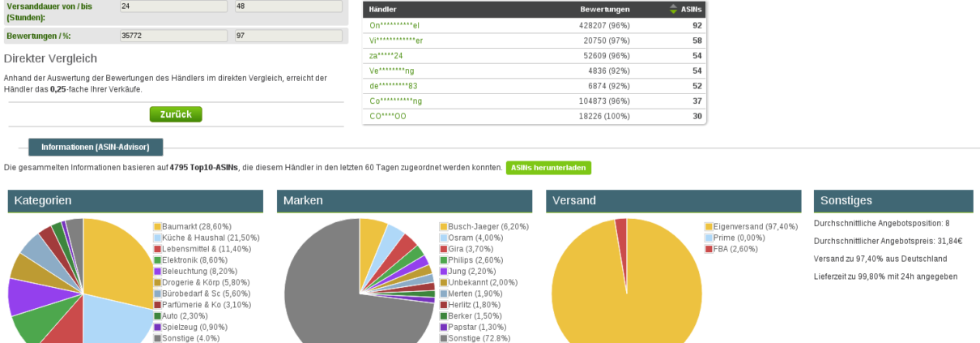Click text Durchschnittlicher Angebotspreis: 31,84€

click(x=888, y=241)
